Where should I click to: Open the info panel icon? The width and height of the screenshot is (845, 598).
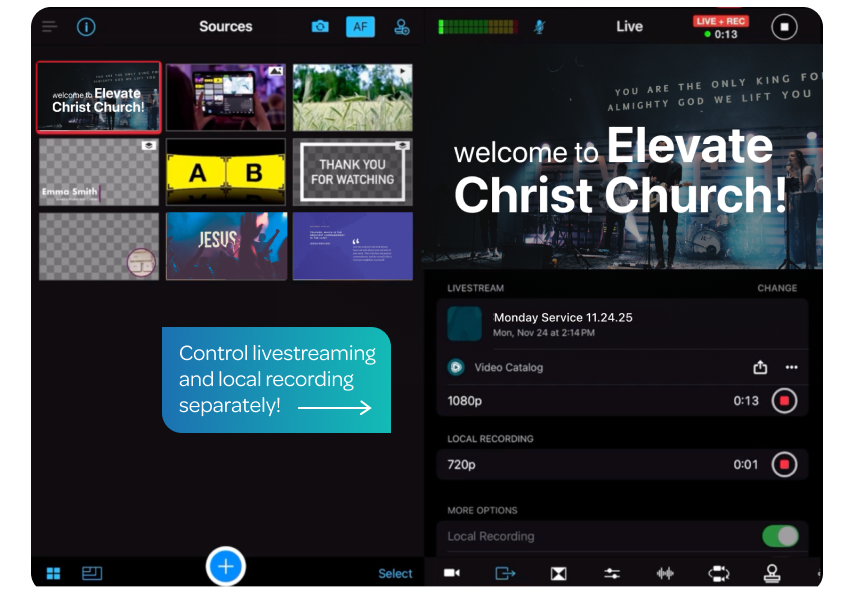click(x=86, y=26)
